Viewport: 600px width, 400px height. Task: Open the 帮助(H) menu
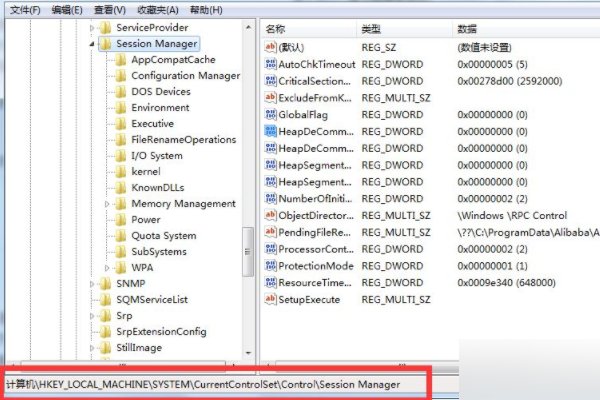(206, 10)
